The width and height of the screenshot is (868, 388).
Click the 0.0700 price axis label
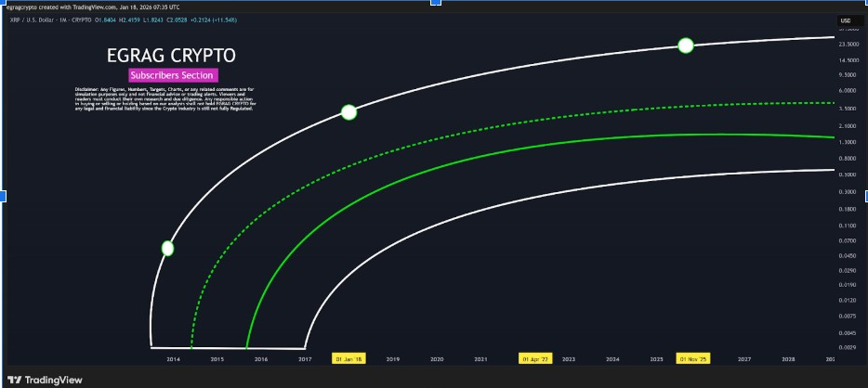point(846,241)
